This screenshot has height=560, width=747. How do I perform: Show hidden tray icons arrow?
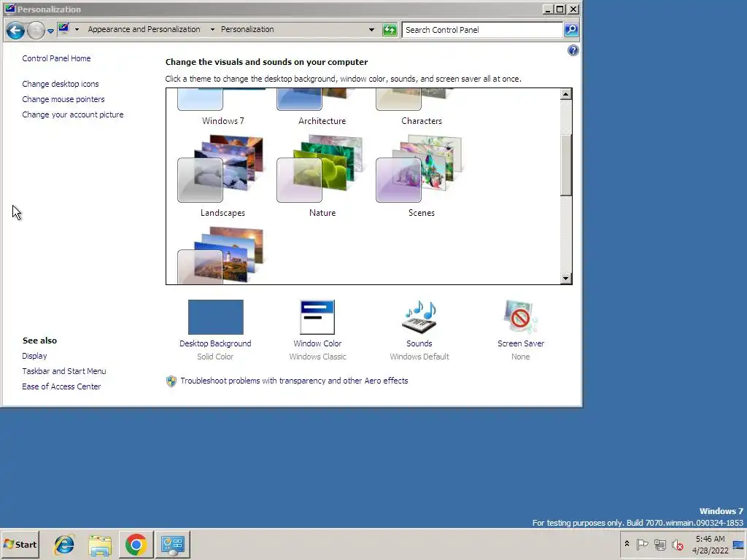(627, 544)
